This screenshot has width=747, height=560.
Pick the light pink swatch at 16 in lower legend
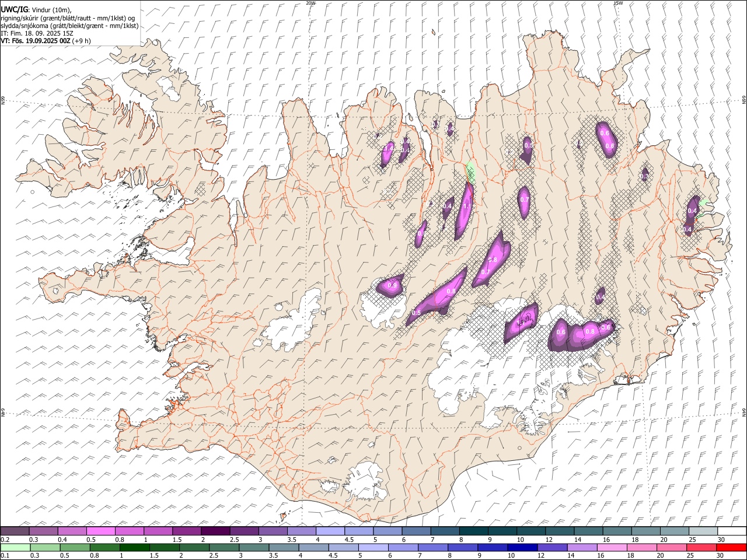click(x=612, y=547)
